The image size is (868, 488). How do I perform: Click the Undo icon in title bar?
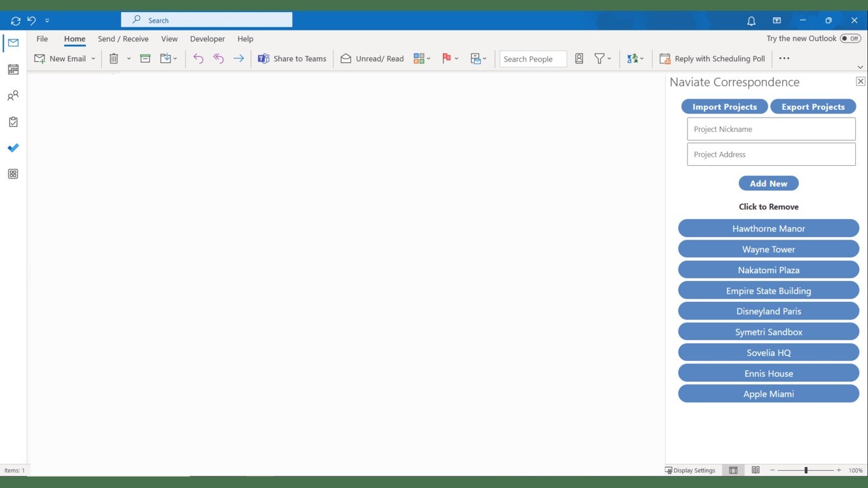(x=32, y=20)
